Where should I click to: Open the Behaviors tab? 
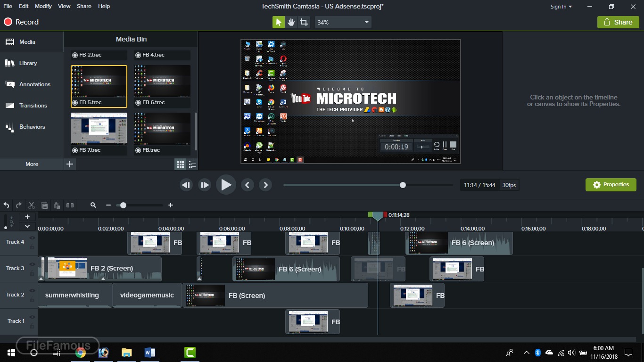32,127
